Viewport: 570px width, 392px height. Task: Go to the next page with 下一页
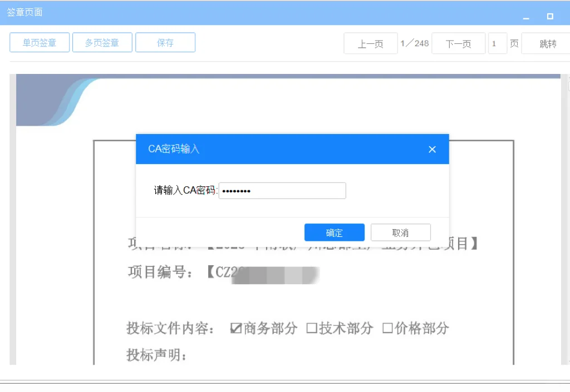click(x=458, y=43)
